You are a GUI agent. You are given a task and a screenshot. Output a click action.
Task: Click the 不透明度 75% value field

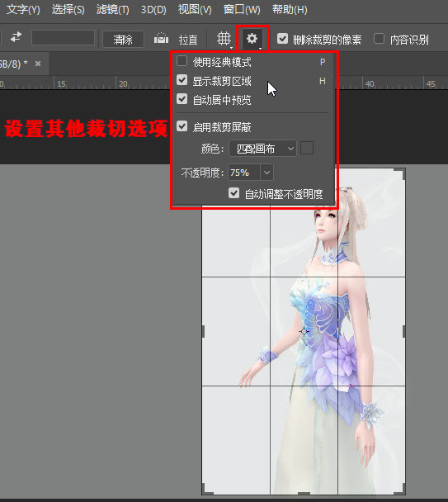(244, 173)
